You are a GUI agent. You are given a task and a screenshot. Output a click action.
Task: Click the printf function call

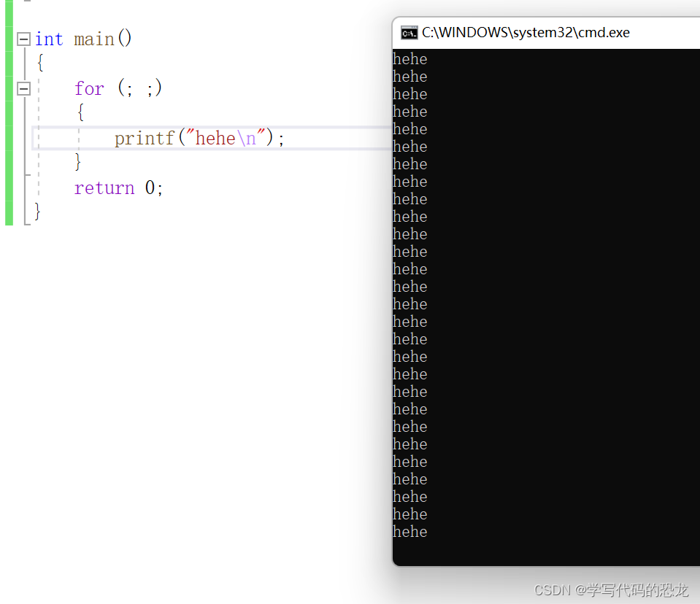point(145,139)
